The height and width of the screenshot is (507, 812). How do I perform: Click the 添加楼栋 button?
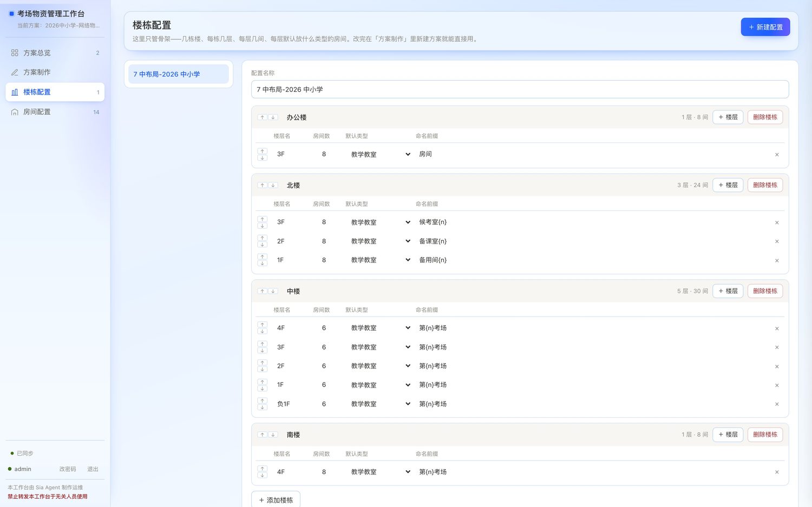pyautogui.click(x=276, y=500)
